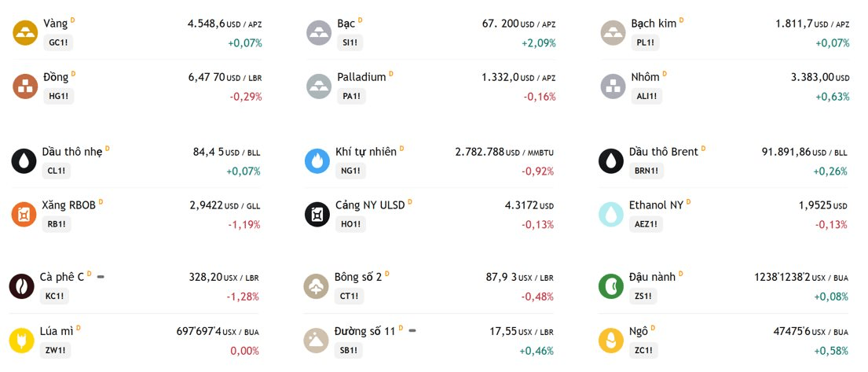This screenshot has height=372, width=868.
Task: Click the orange fuel can Xăng RBOB icon
Action: pos(24,214)
